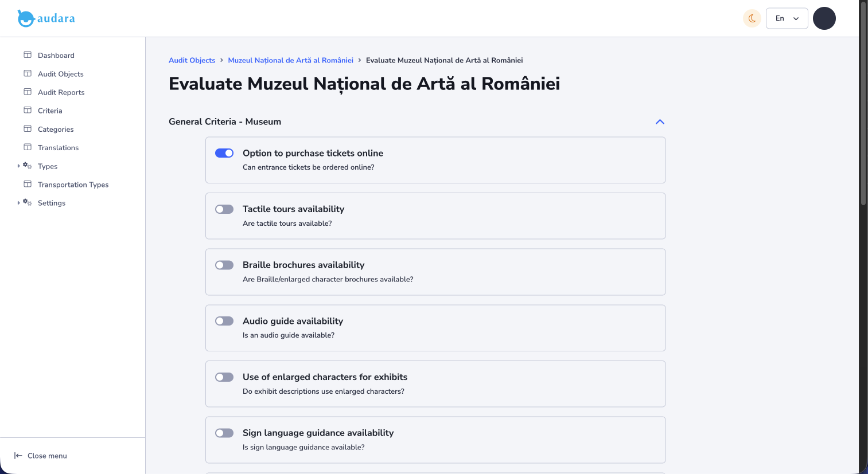Open Criteria in the sidebar menu
The image size is (868, 474).
pos(50,111)
